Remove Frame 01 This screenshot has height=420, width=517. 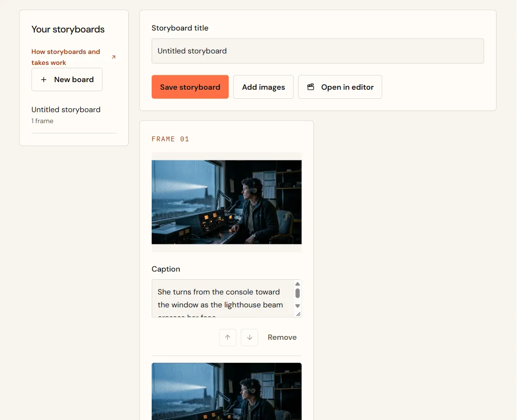click(x=282, y=337)
